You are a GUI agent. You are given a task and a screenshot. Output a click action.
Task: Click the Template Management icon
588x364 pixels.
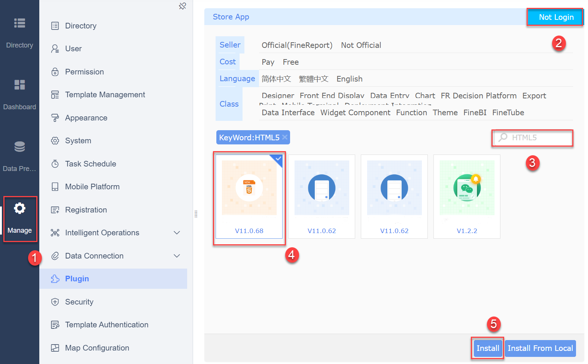[55, 95]
